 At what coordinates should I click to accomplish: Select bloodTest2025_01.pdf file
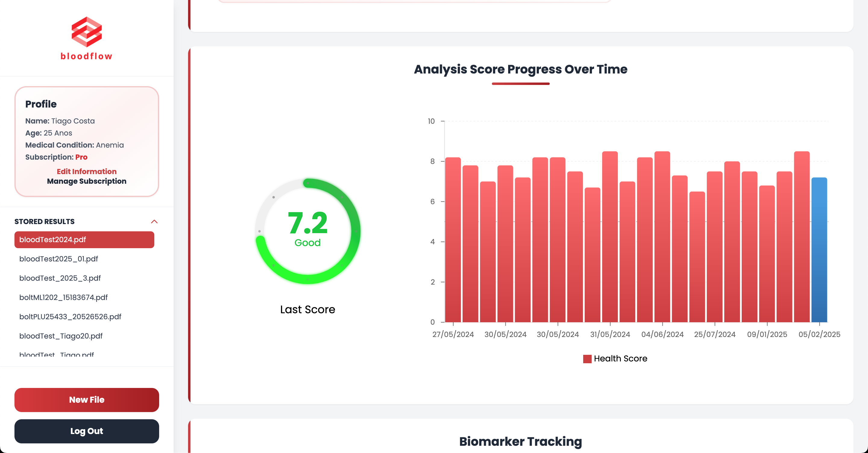point(59,259)
